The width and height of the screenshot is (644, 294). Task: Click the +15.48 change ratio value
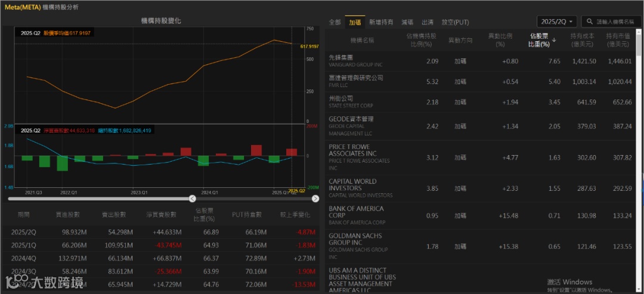click(x=509, y=215)
